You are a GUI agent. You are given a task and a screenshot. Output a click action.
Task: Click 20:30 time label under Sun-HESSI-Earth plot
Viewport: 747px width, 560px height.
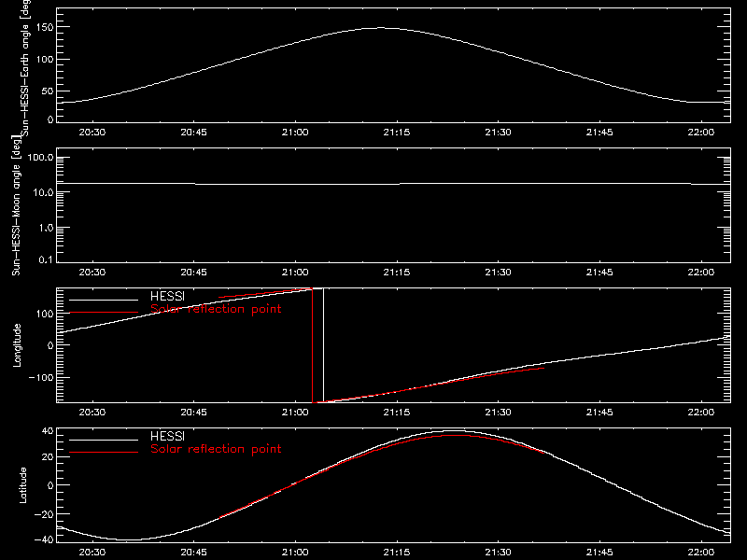(x=92, y=133)
